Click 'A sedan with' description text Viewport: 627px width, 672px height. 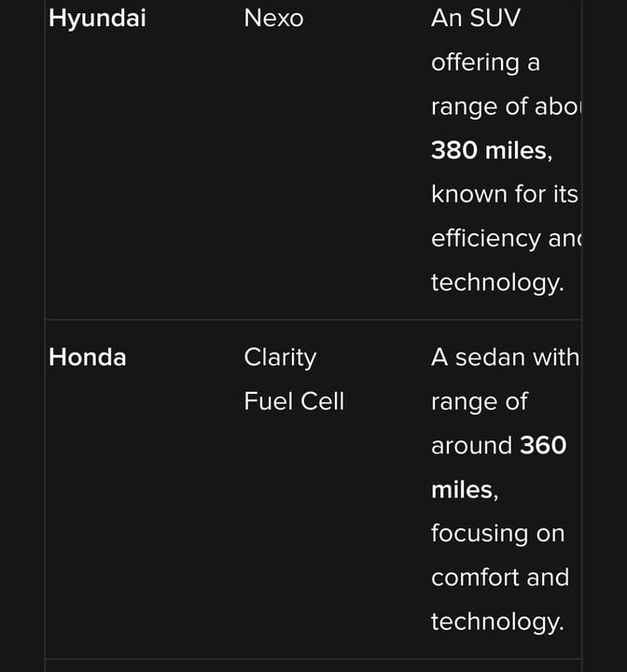506,357
